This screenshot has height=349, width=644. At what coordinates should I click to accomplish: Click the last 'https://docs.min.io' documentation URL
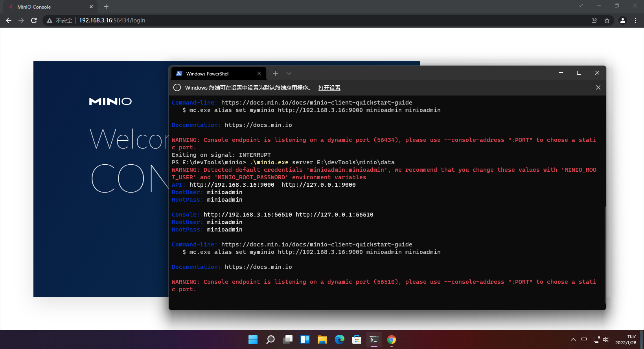(258, 267)
